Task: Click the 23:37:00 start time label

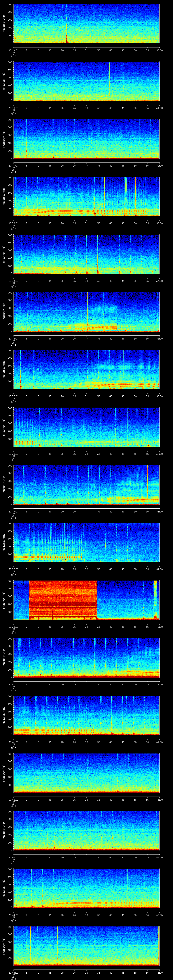Action: (13, 511)
